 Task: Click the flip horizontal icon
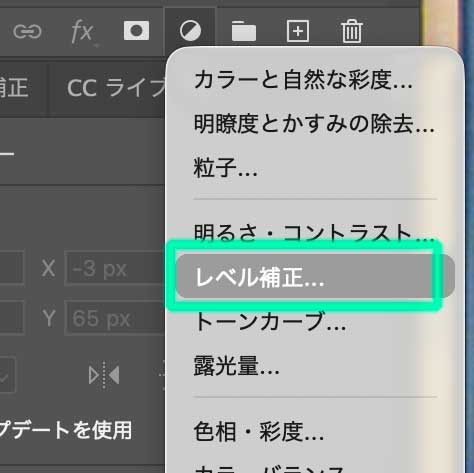[104, 375]
